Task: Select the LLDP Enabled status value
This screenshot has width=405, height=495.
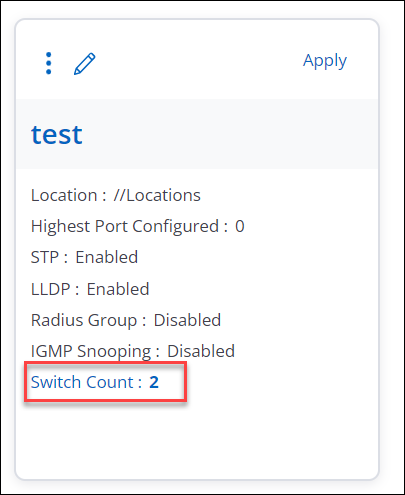Action: [118, 289]
